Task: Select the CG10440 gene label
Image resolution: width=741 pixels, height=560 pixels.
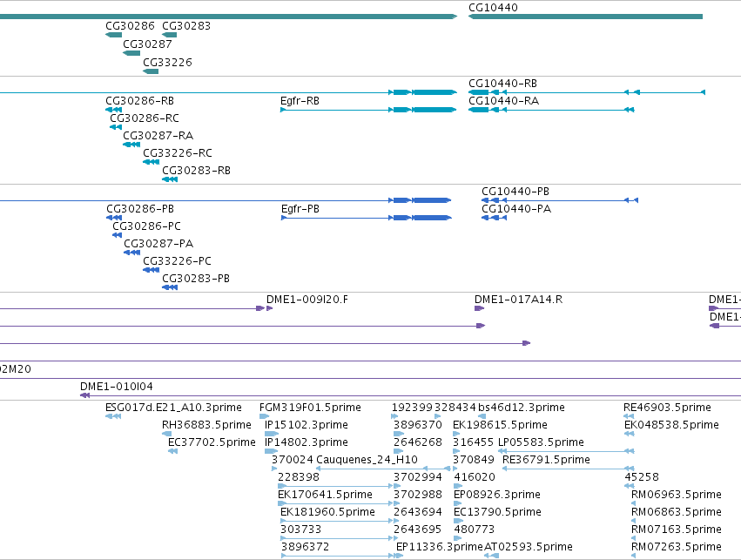Action: [493, 8]
